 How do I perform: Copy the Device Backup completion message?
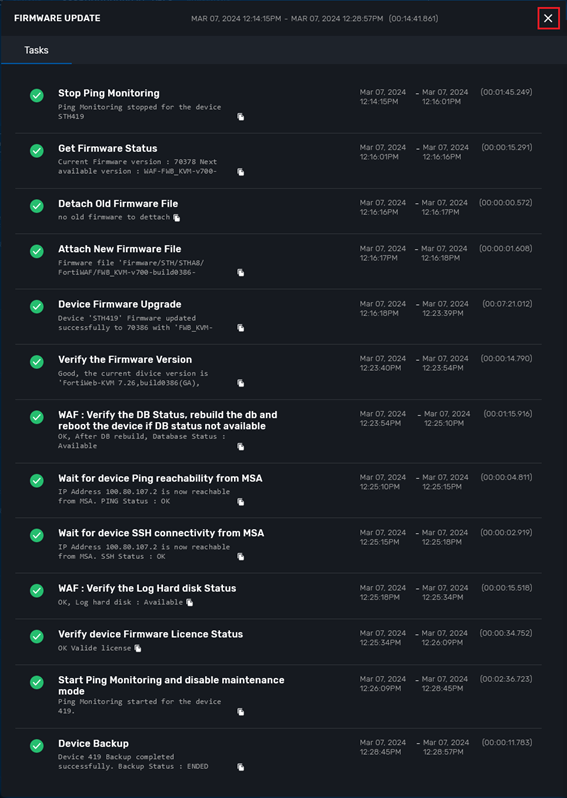pyautogui.click(x=241, y=767)
